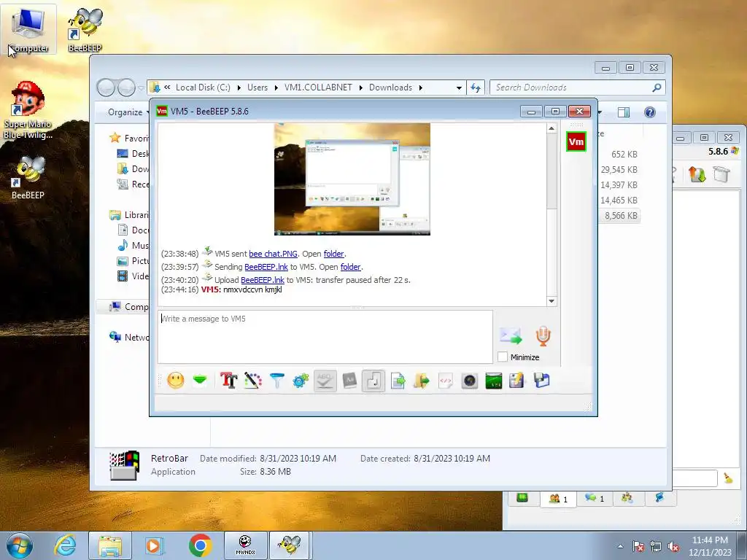
Task: Open the bee chat.PNG link
Action: (x=273, y=254)
